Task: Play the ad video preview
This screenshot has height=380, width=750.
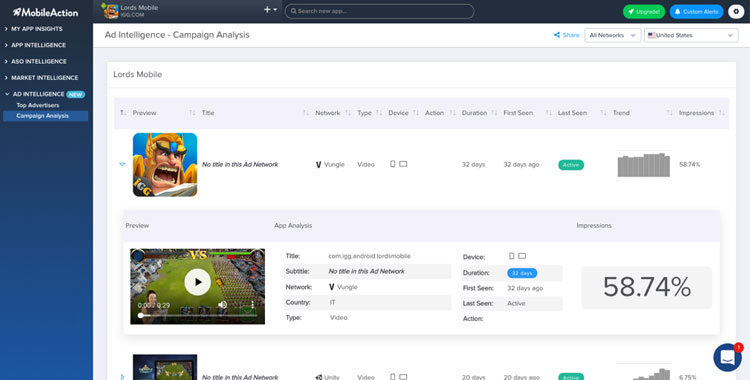Action: coord(198,282)
